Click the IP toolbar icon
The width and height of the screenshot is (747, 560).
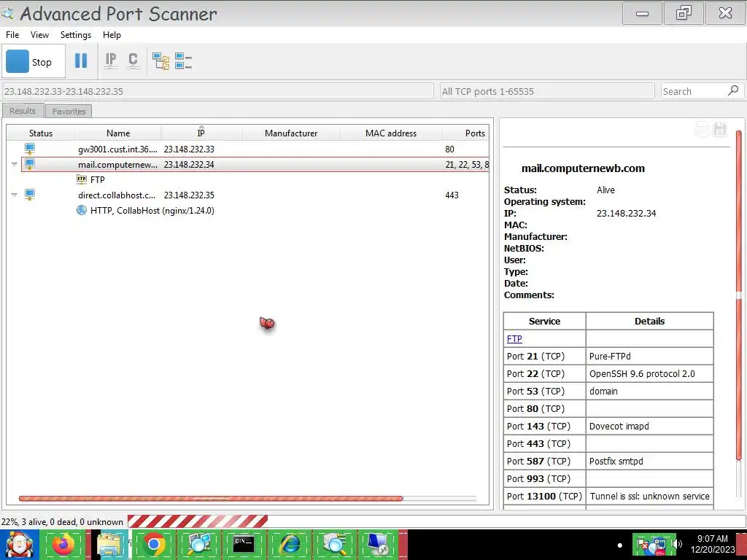pyautogui.click(x=111, y=61)
